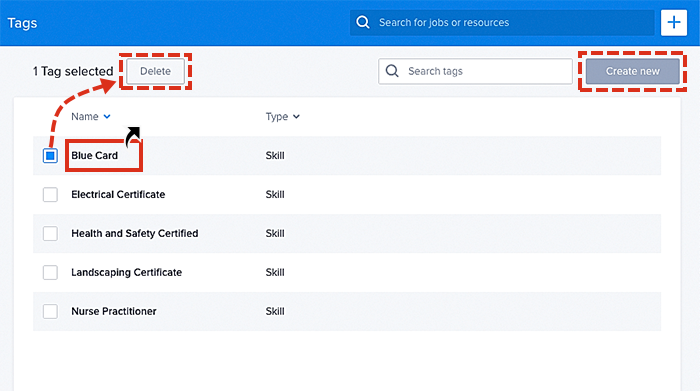Click the magnifier icon in the jobs search bar
This screenshot has height=391, width=700.
pos(363,22)
